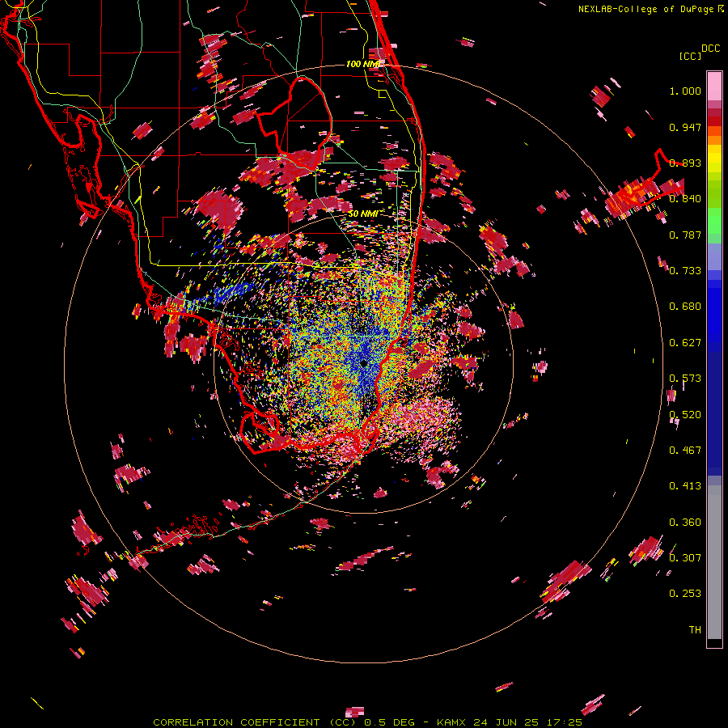
Task: Click the 0.787 value on the color scale
Action: (x=685, y=235)
